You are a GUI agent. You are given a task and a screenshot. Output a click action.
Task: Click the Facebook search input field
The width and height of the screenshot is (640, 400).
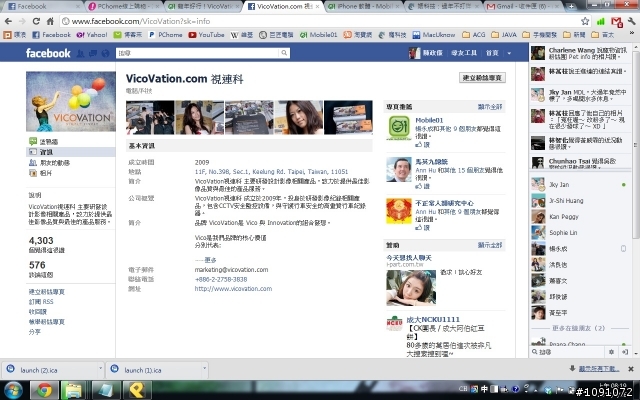click(x=198, y=53)
